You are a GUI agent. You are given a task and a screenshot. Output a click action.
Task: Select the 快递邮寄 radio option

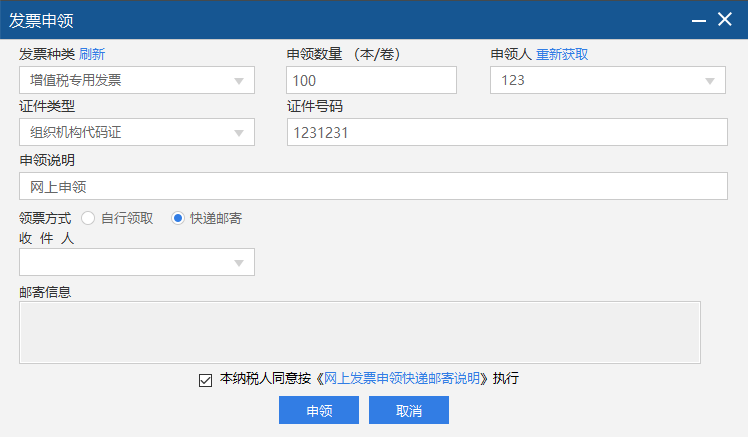coord(178,218)
